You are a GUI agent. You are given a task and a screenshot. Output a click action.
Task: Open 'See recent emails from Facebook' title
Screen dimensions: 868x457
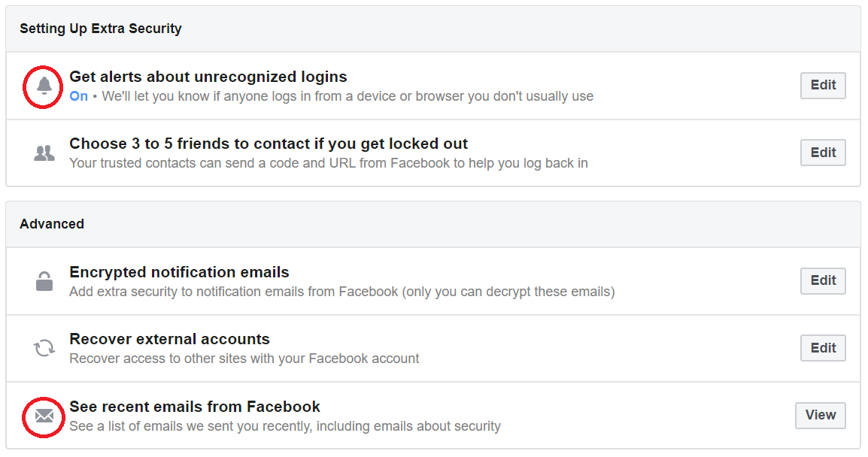click(x=195, y=407)
